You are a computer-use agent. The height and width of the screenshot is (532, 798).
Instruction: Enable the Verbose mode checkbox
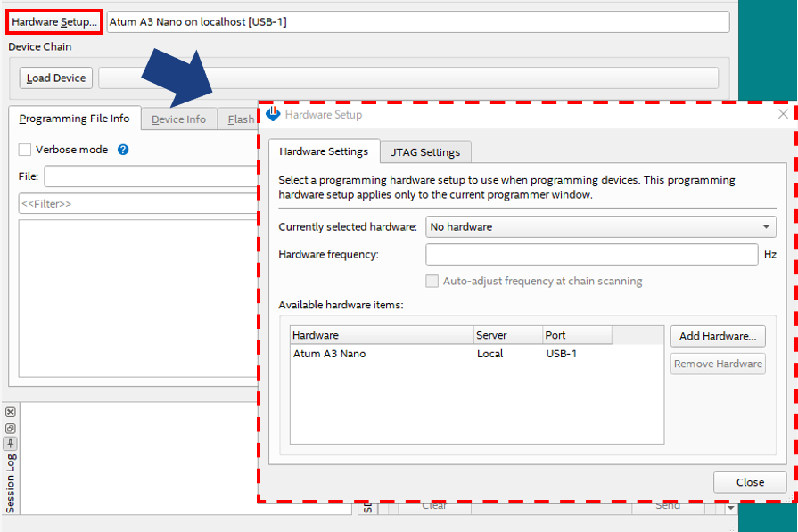click(x=25, y=150)
